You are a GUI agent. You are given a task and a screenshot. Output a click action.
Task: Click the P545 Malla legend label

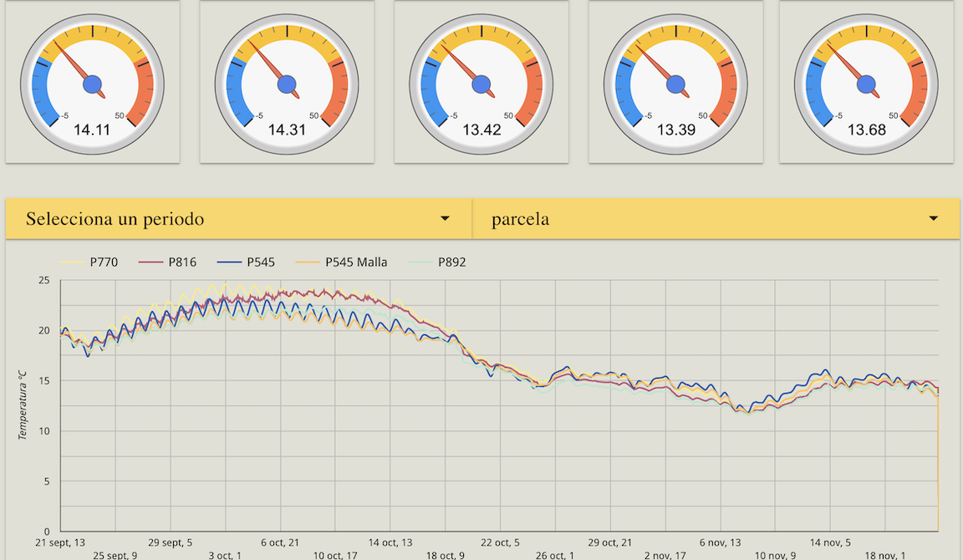point(356,262)
